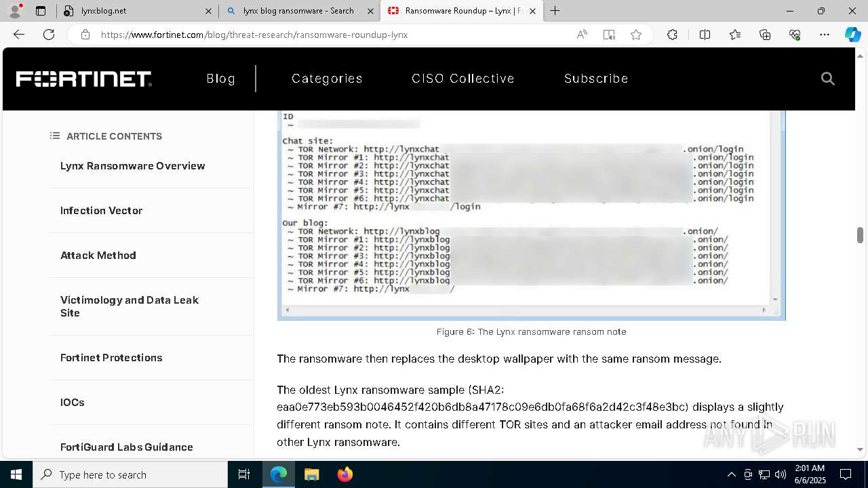Screen dimensions: 868x488
Task: Open the tab actions menu icon
Action: 41,11
